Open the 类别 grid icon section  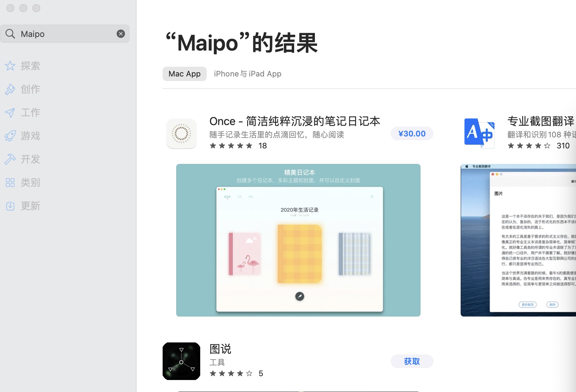10,182
